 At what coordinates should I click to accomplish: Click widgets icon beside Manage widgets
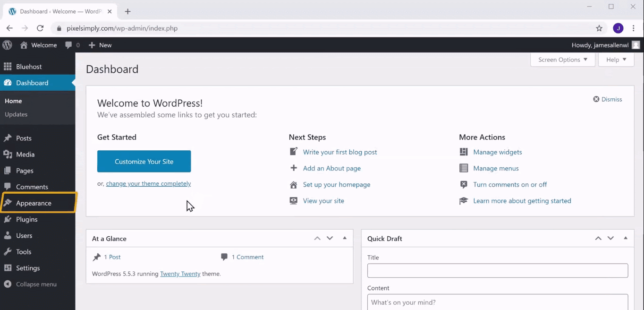464,152
